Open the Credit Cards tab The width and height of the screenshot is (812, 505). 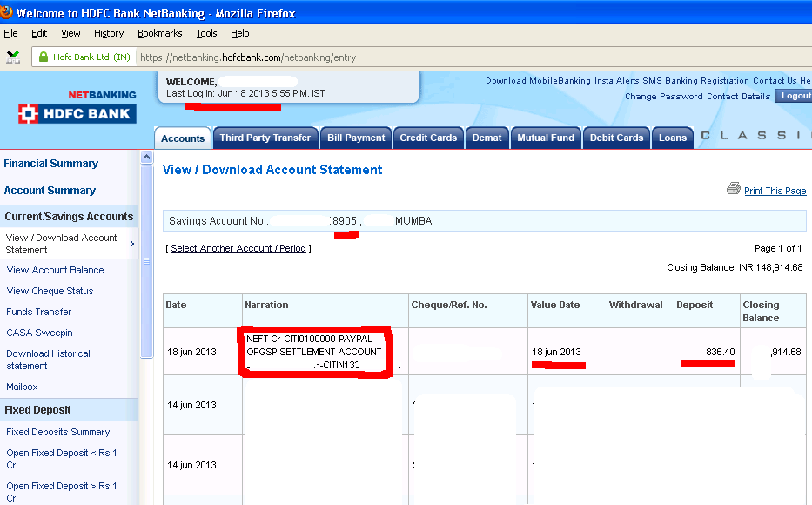[x=428, y=138]
